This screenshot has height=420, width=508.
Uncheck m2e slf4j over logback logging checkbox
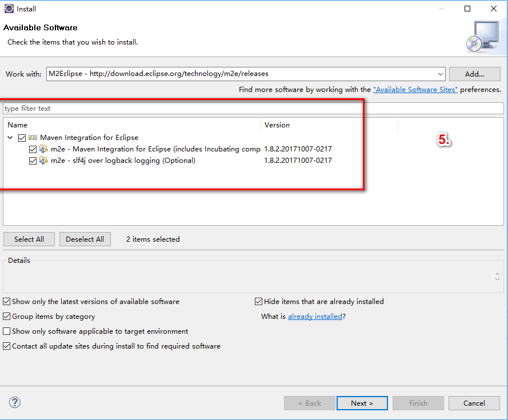tap(33, 161)
